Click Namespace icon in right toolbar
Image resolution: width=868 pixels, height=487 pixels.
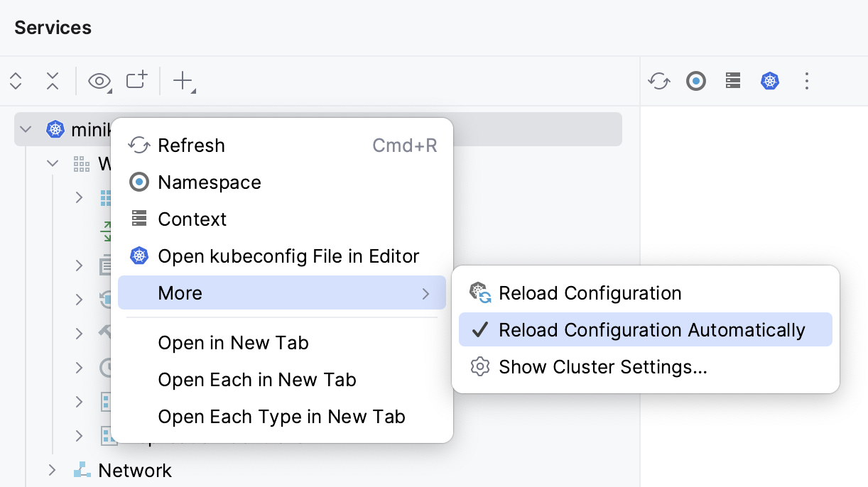click(x=696, y=81)
